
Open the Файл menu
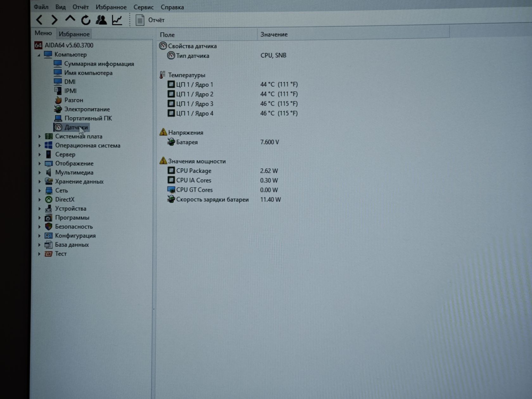pos(41,7)
